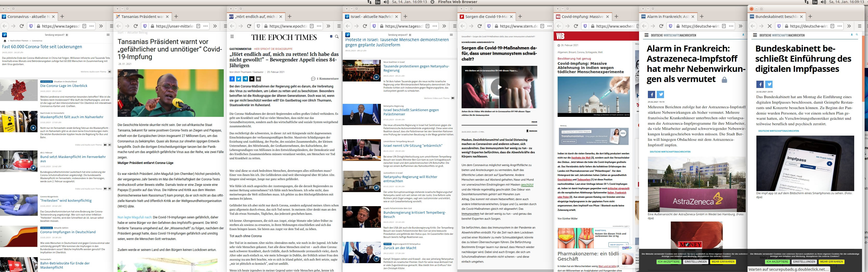868x272 pixels.
Task: Open Firefox hamburger menu in Bundeskabinett window
Action: click(860, 26)
